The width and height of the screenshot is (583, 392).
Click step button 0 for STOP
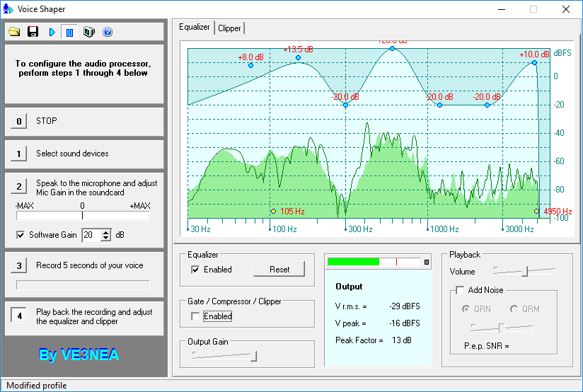pyautogui.click(x=18, y=121)
